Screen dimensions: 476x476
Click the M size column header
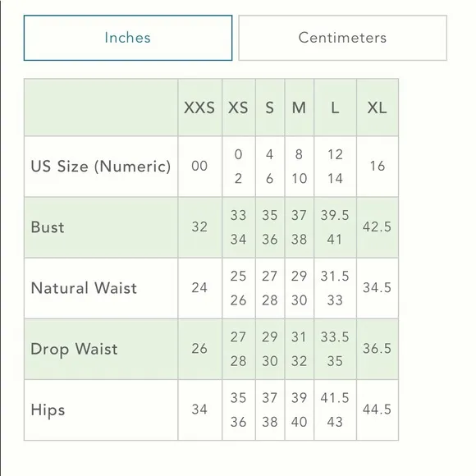point(300,108)
